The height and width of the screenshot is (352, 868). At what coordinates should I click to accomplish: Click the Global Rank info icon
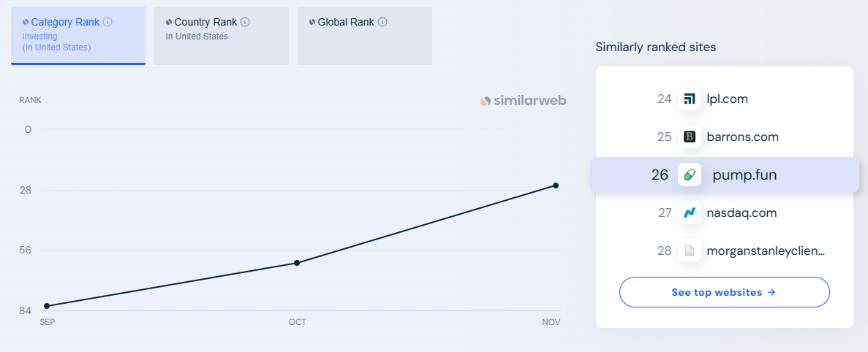pos(382,22)
